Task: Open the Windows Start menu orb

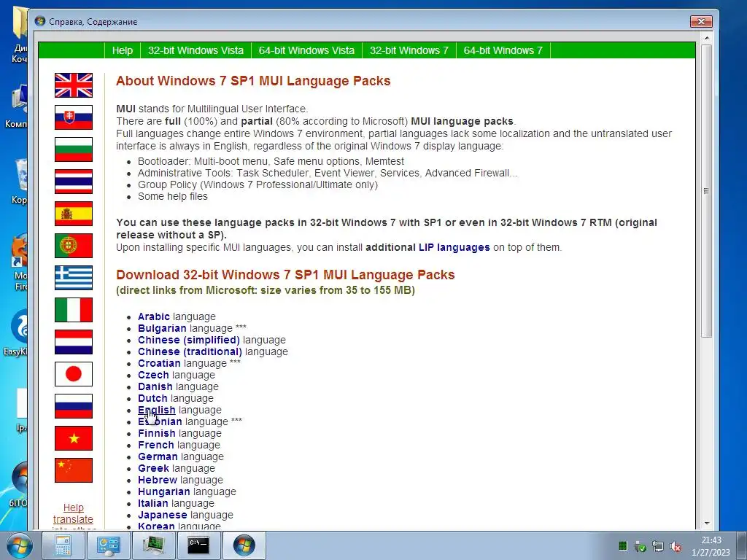Action: click(x=20, y=545)
